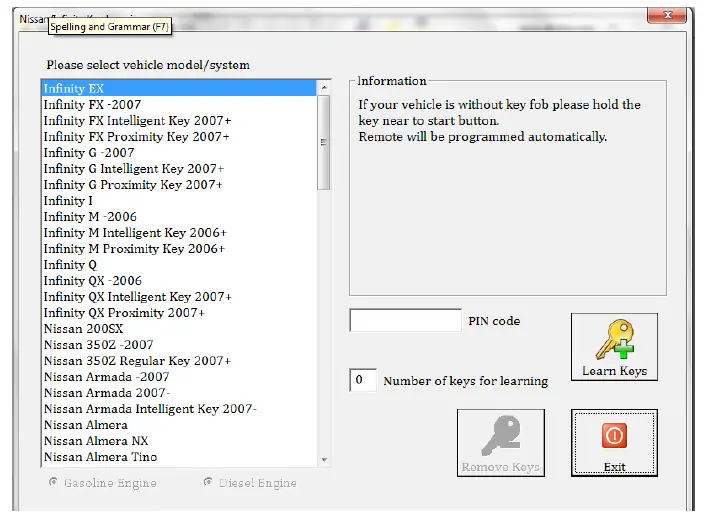Choose Nissan 350Z Regular Key 2007+
Screen dimensions: 703x528
pyautogui.click(x=179, y=361)
